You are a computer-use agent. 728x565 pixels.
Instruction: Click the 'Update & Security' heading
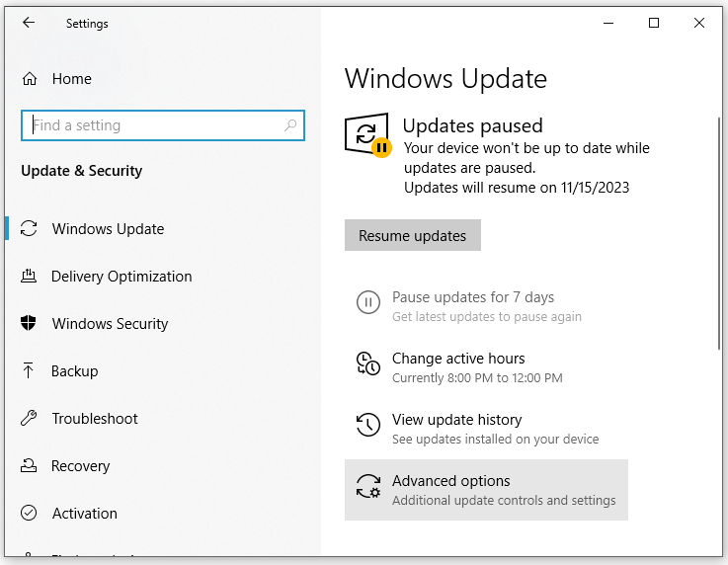[x=82, y=171]
